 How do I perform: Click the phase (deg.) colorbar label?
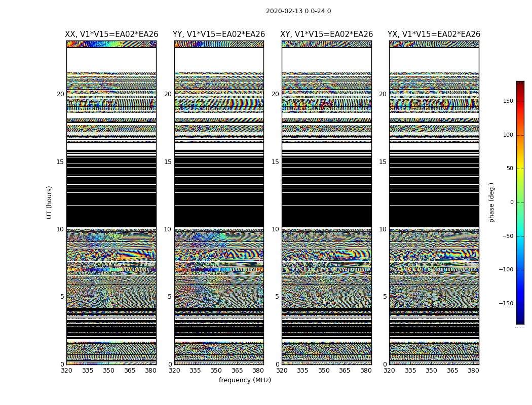[x=491, y=202]
